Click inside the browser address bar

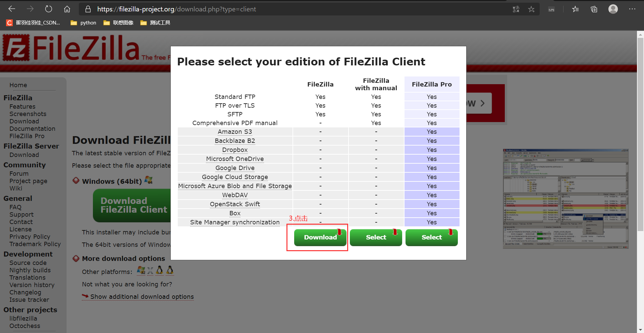pyautogui.click(x=235, y=9)
